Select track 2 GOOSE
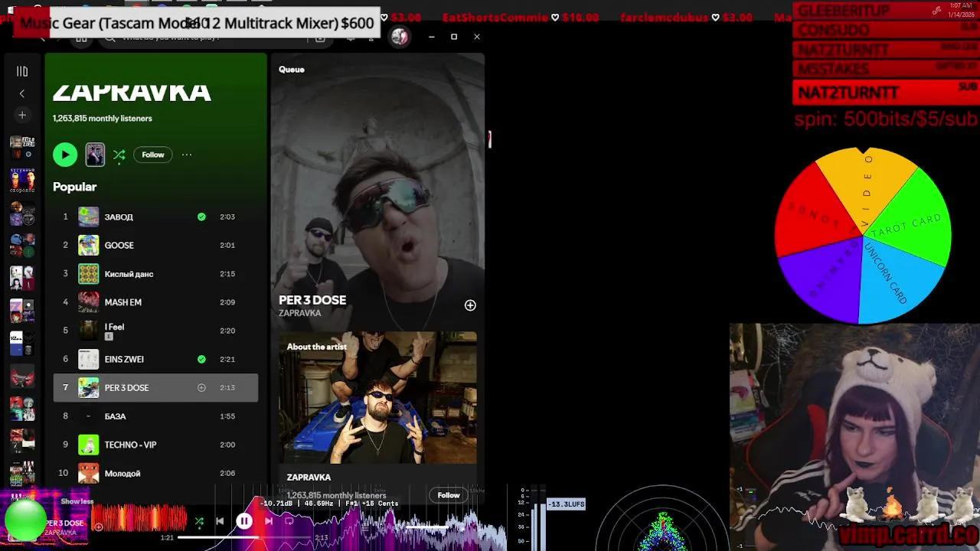 (155, 245)
